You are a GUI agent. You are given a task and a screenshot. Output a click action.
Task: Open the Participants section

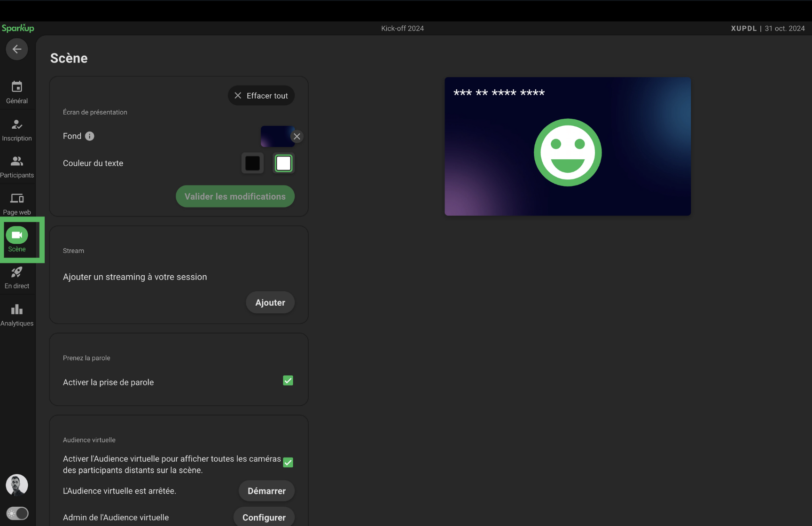pyautogui.click(x=17, y=167)
